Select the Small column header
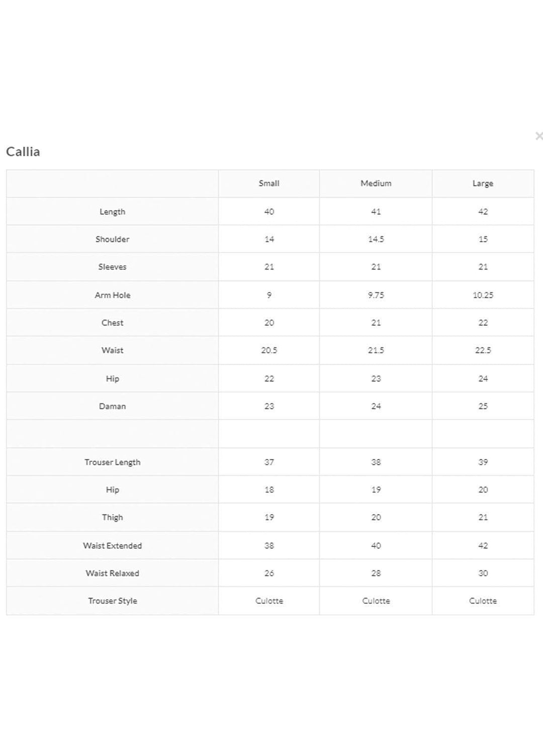This screenshot has width=543, height=756. [x=269, y=184]
